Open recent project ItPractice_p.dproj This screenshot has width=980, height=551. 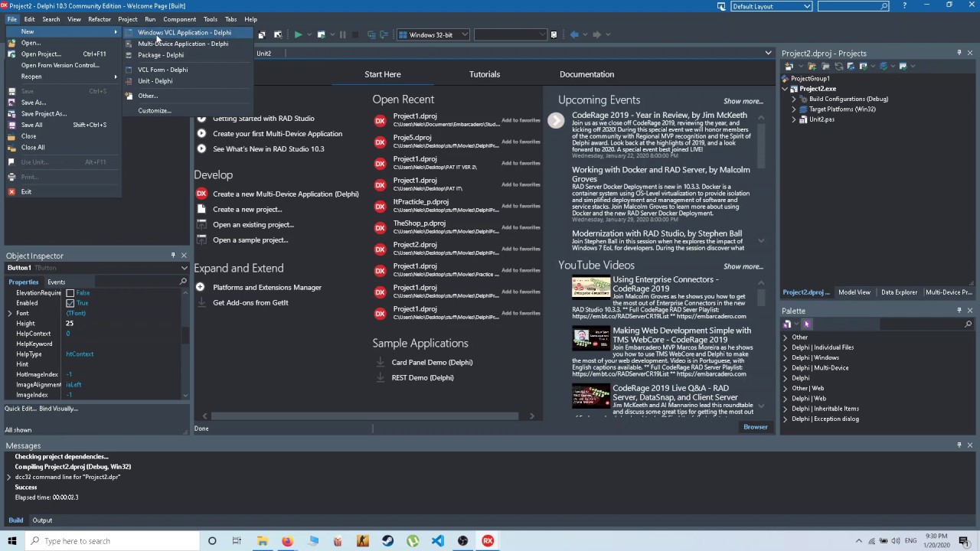coord(420,202)
